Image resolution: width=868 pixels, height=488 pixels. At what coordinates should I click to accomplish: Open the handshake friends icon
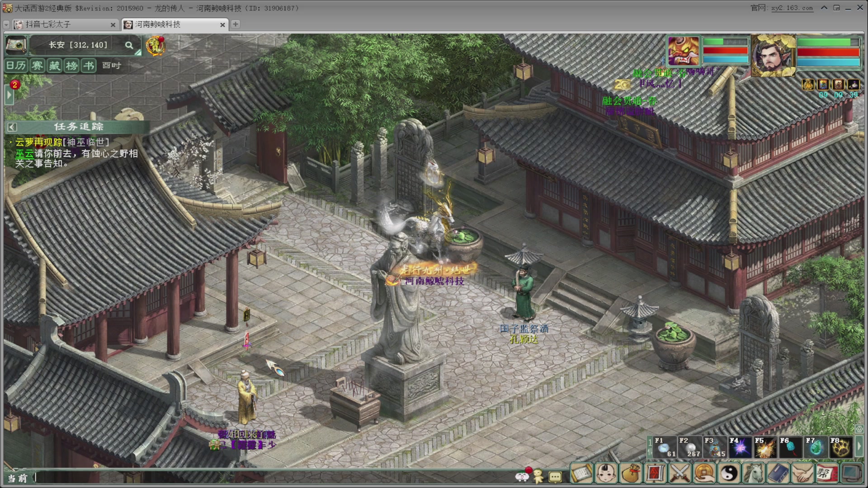coord(802,474)
